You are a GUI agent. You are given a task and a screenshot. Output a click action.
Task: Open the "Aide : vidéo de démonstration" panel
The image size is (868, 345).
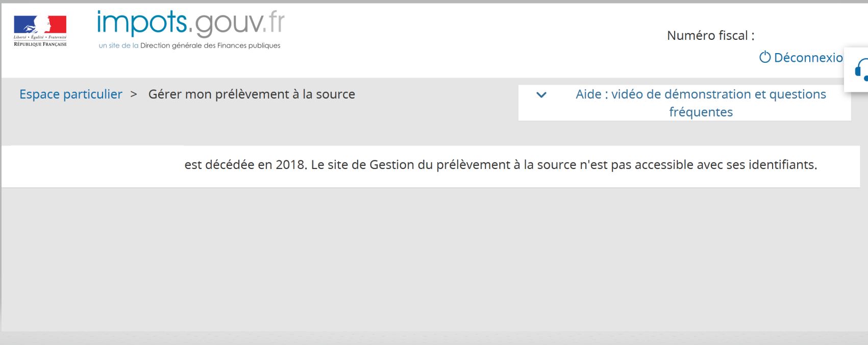(x=700, y=94)
